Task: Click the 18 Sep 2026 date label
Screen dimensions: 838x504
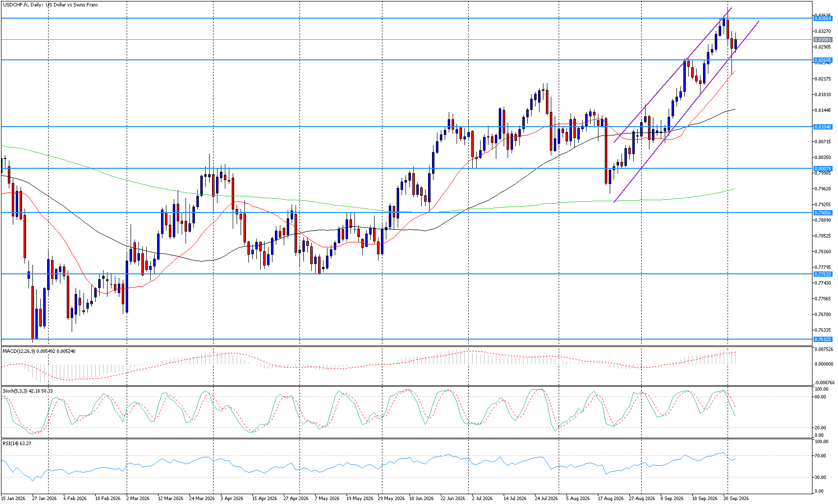Action: [704, 498]
